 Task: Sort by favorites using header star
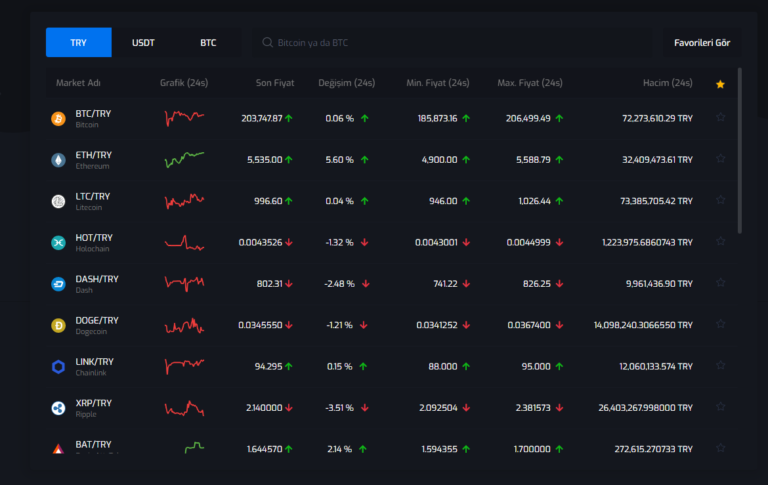[x=720, y=84]
